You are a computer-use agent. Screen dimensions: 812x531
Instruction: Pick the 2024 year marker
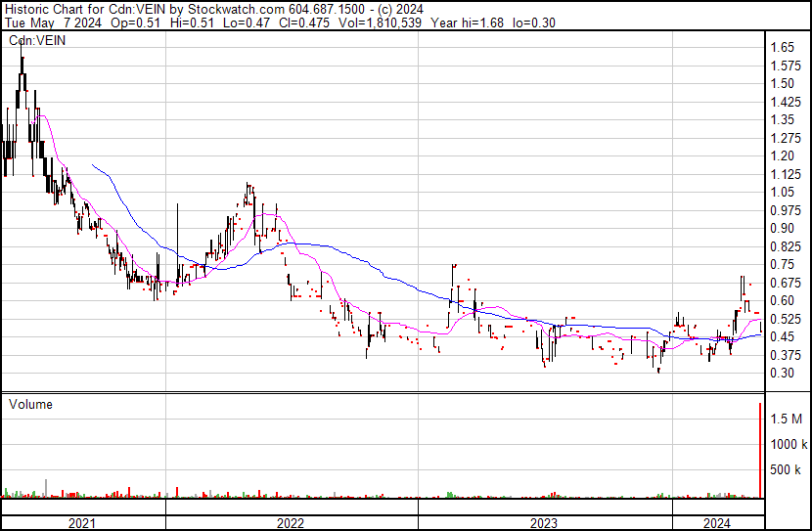[x=717, y=523]
